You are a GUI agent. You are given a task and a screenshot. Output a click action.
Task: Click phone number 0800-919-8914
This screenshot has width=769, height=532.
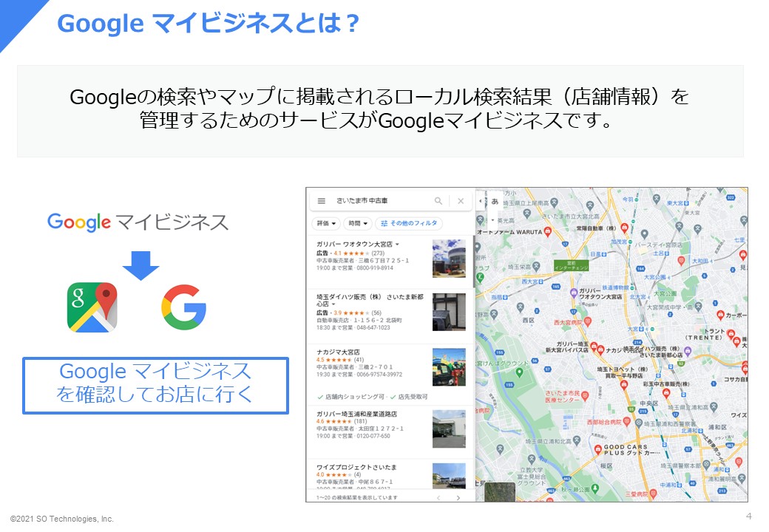coord(375,268)
